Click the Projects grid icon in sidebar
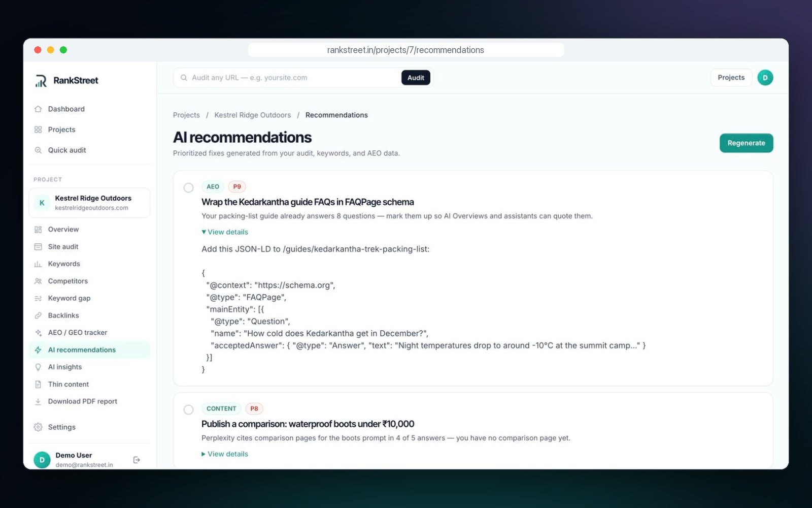Image resolution: width=812 pixels, height=508 pixels. tap(38, 130)
